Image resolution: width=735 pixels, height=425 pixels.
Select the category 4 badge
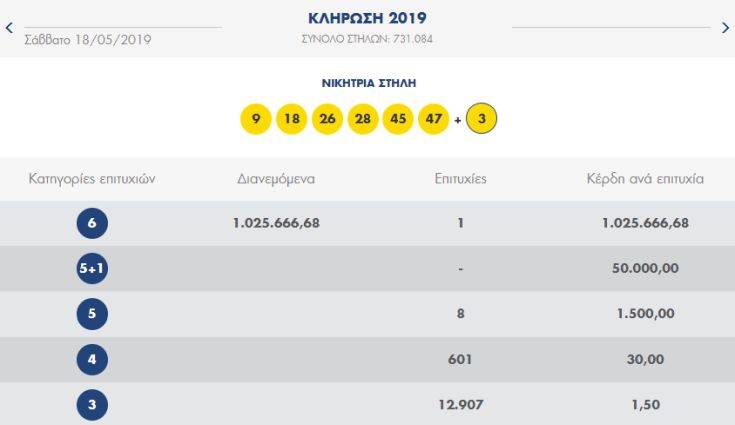click(92, 359)
